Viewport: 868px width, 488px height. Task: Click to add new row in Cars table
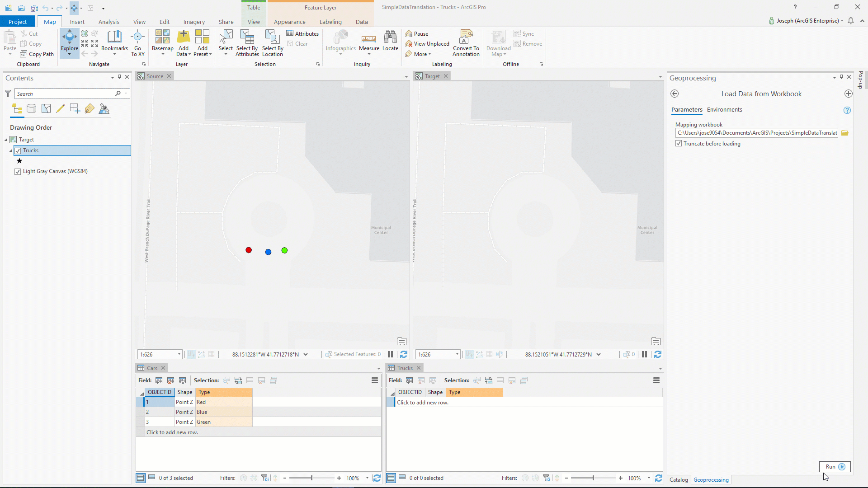click(x=172, y=432)
